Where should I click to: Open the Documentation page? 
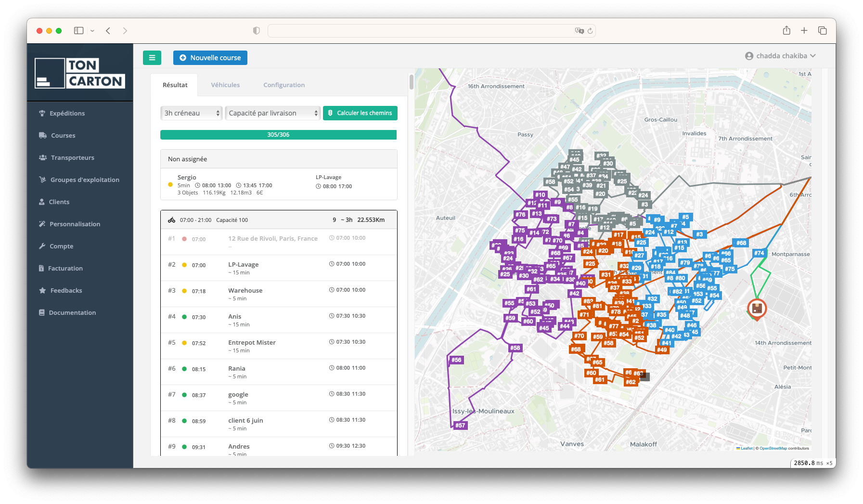(x=71, y=312)
